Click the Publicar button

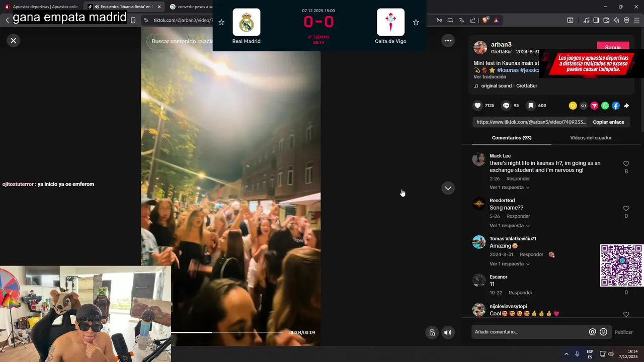(x=623, y=332)
